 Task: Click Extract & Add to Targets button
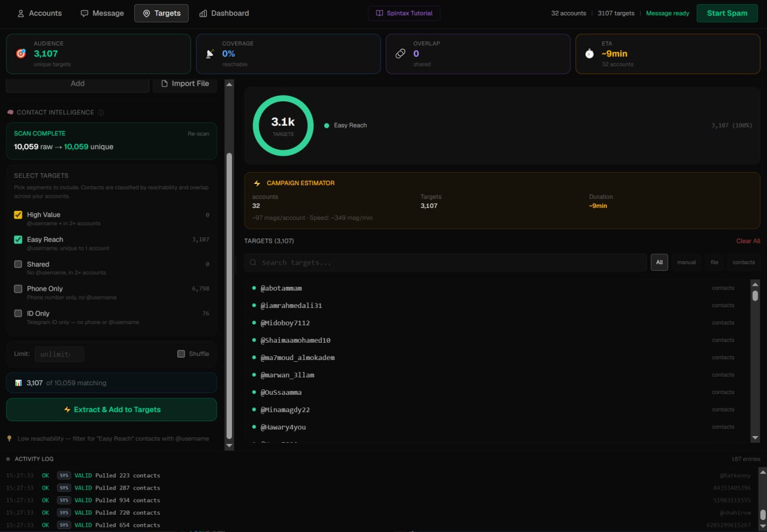pos(111,410)
